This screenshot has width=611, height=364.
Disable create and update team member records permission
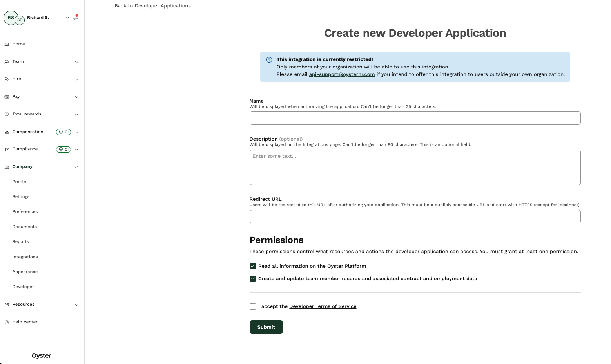252,278
